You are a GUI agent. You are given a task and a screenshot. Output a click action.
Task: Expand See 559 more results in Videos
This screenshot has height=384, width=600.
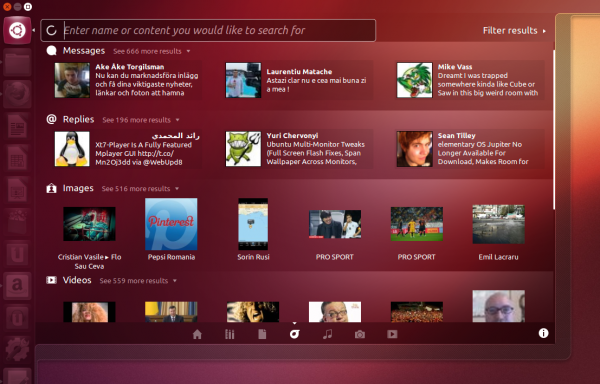[x=138, y=281]
